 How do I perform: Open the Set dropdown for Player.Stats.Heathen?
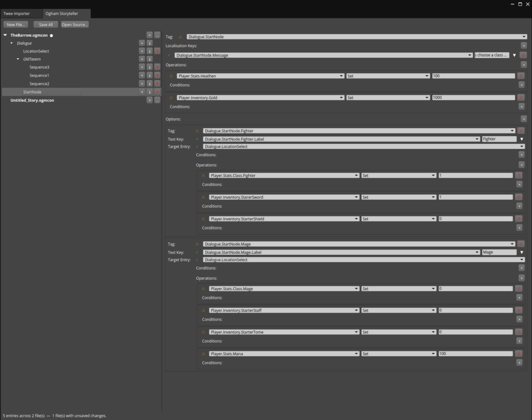(x=388, y=76)
